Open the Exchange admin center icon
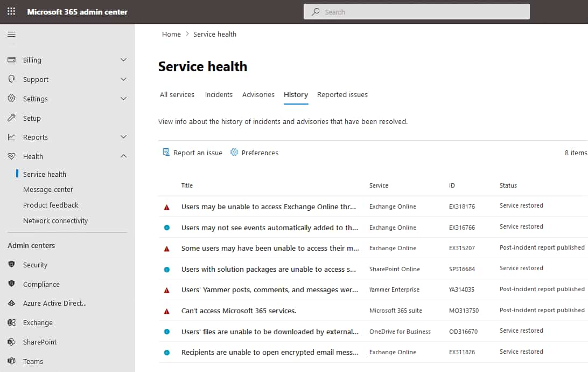The image size is (588, 372). [x=11, y=322]
